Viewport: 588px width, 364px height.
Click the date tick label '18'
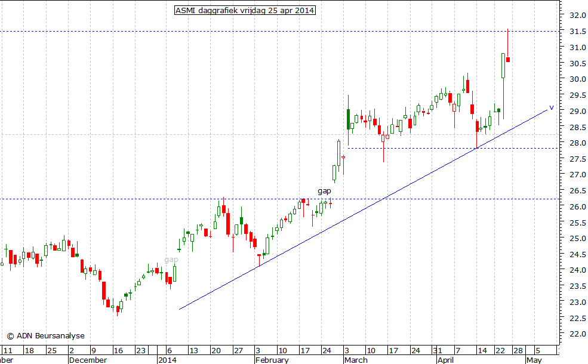tap(29, 351)
